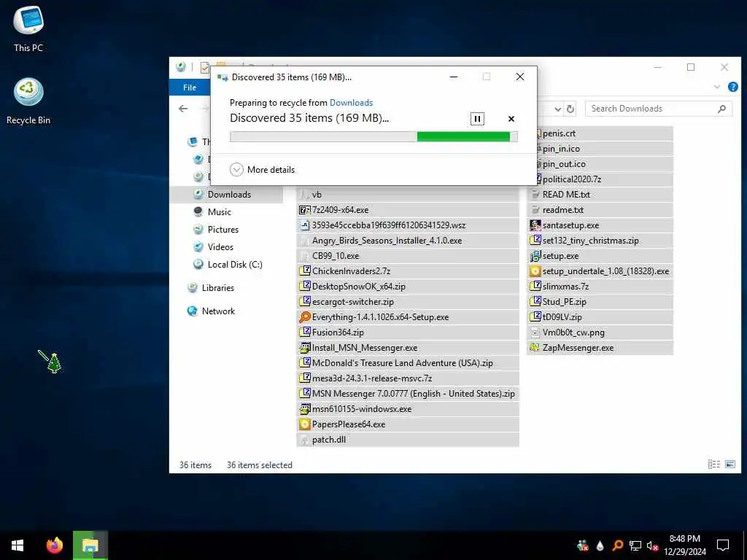The height and width of the screenshot is (560, 747).
Task: Select set132_tiny_christmas.zip
Action: (x=600, y=241)
